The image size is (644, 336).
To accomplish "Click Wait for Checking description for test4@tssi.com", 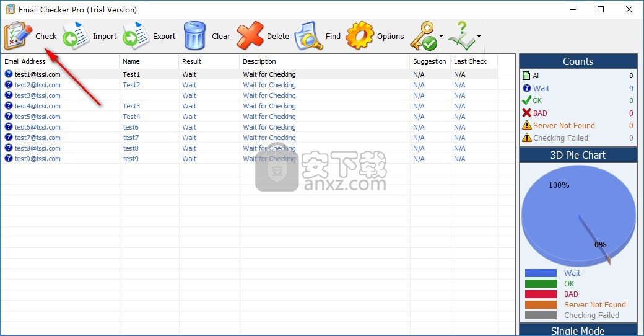I will (269, 106).
